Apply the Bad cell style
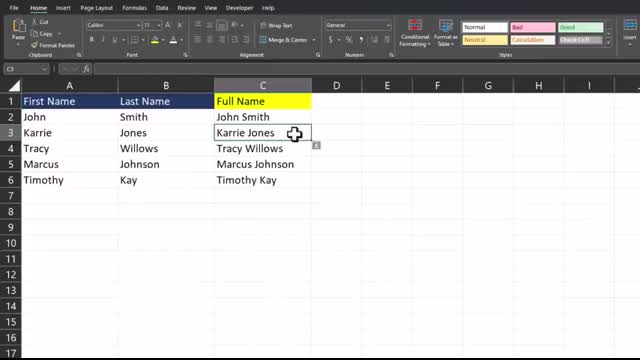 [533, 27]
